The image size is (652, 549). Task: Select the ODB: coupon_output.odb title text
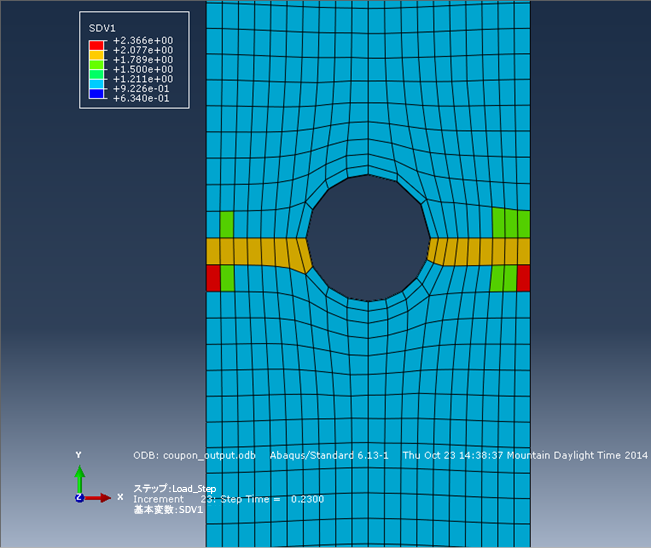[x=194, y=455]
